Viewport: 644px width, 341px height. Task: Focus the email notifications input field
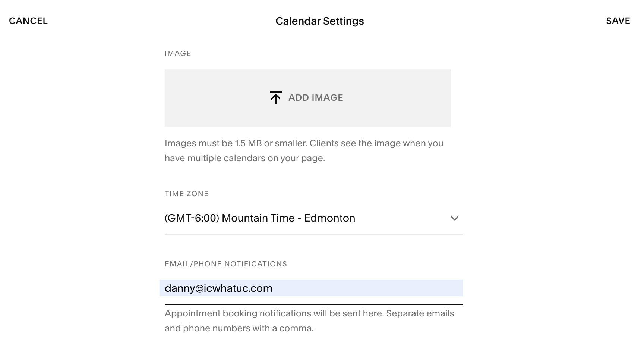[311, 288]
